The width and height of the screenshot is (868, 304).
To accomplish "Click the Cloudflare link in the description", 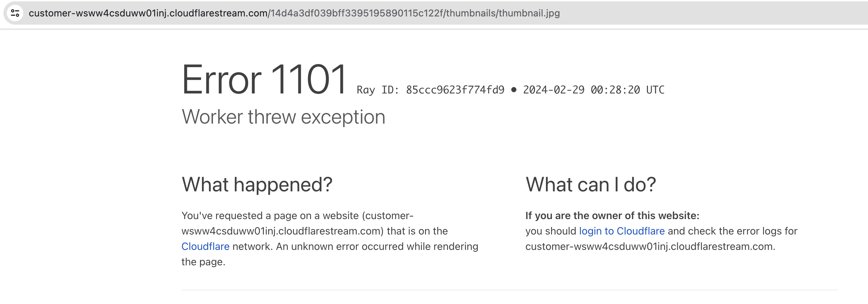I will pos(205,246).
